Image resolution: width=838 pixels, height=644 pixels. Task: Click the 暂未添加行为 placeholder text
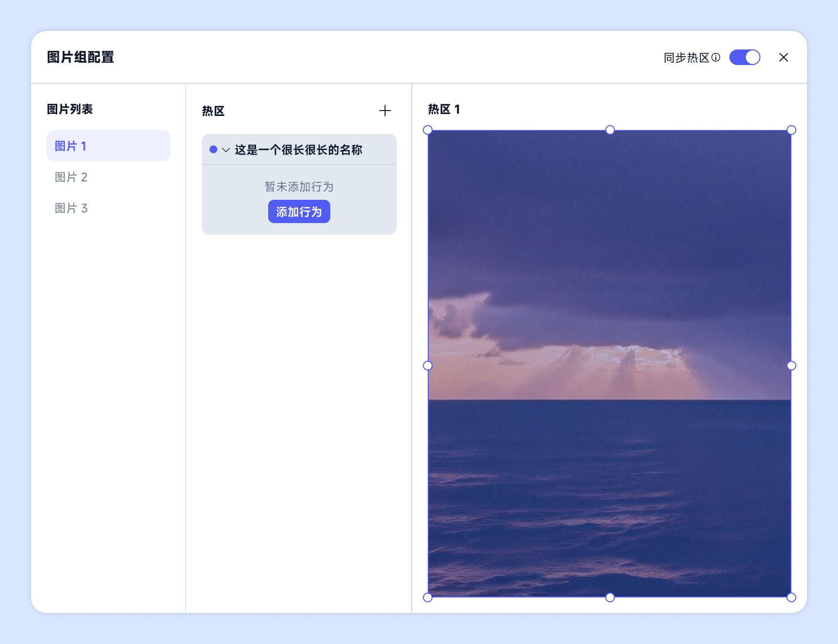pos(299,187)
